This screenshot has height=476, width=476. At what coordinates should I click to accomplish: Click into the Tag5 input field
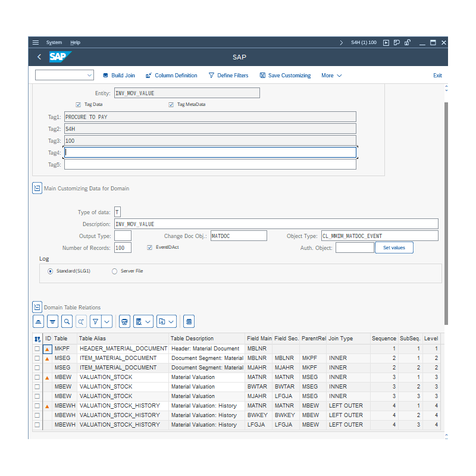pos(210,164)
